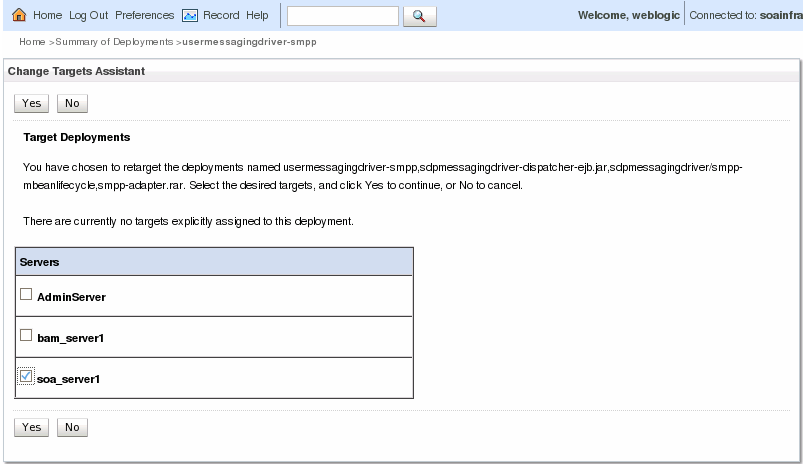Click the Record chart icon
Image resolution: width=803 pixels, height=464 pixels.
[x=190, y=15]
